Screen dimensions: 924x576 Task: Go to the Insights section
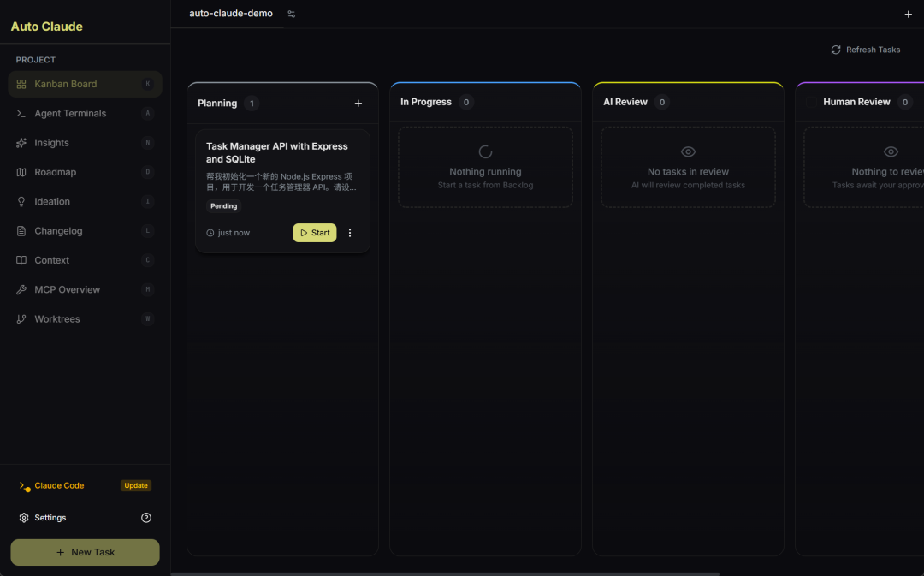coord(85,143)
